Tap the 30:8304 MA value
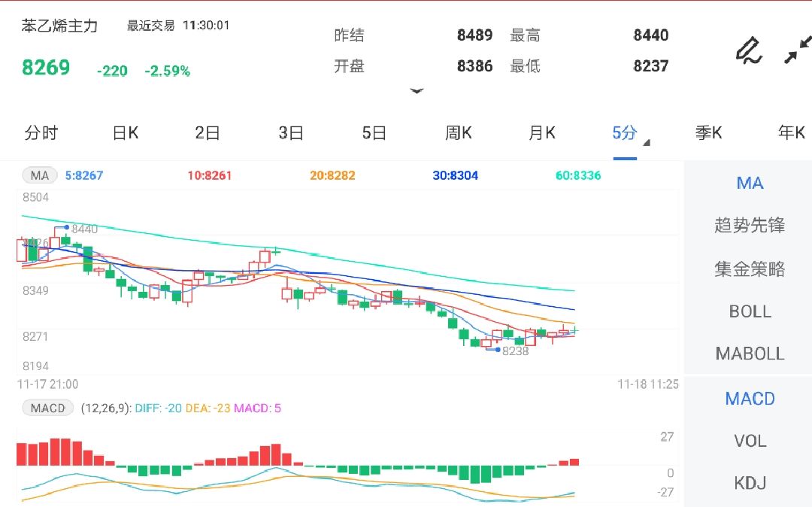This screenshot has width=812, height=507. pos(455,175)
